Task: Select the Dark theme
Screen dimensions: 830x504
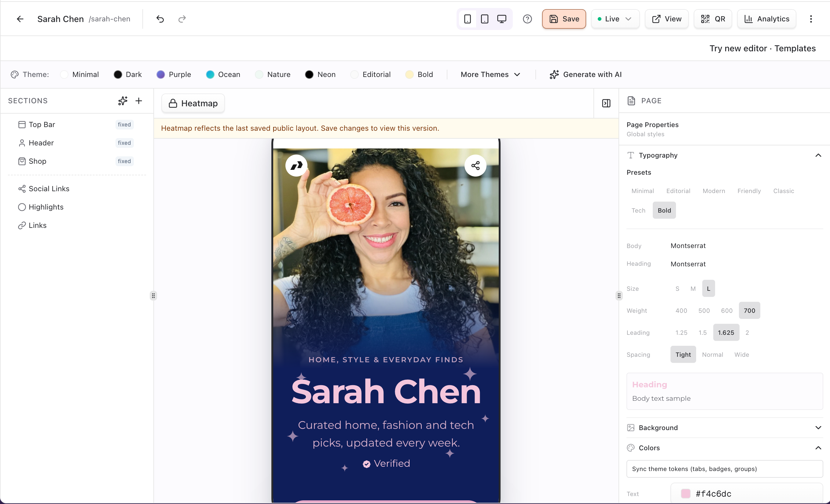Action: point(128,75)
